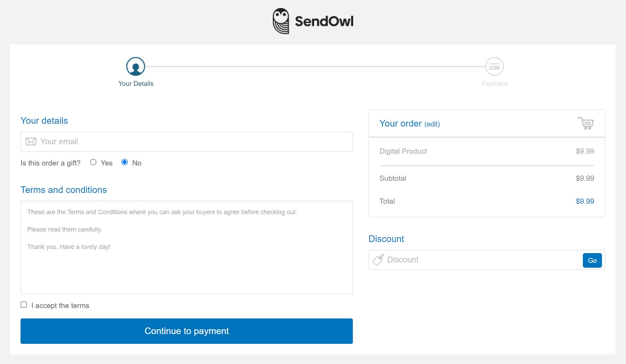Viewport: 626px width, 364px height.
Task: Click the Digital Product line item
Action: (x=403, y=151)
